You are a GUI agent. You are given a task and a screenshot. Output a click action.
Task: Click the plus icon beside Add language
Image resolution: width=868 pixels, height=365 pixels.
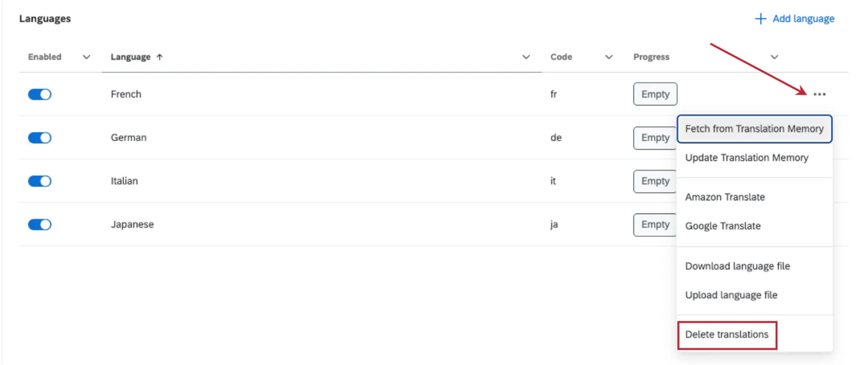tap(760, 19)
